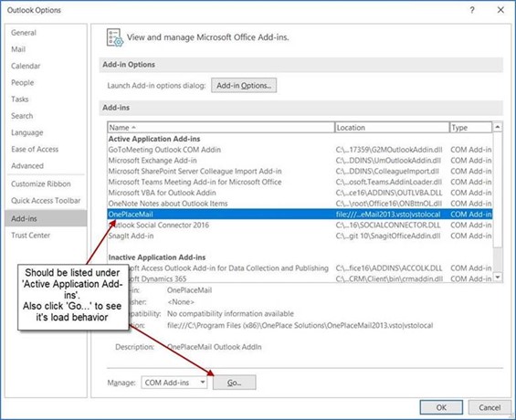Click the Cancel button
This screenshot has height=420, width=516.
tap(490, 407)
